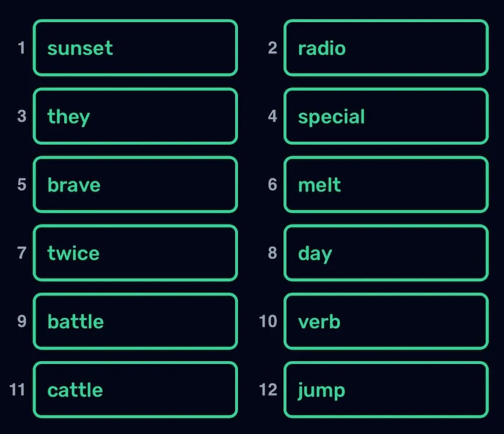This screenshot has height=434, width=504.
Task: Select the box containing day
Action: pyautogui.click(x=386, y=253)
